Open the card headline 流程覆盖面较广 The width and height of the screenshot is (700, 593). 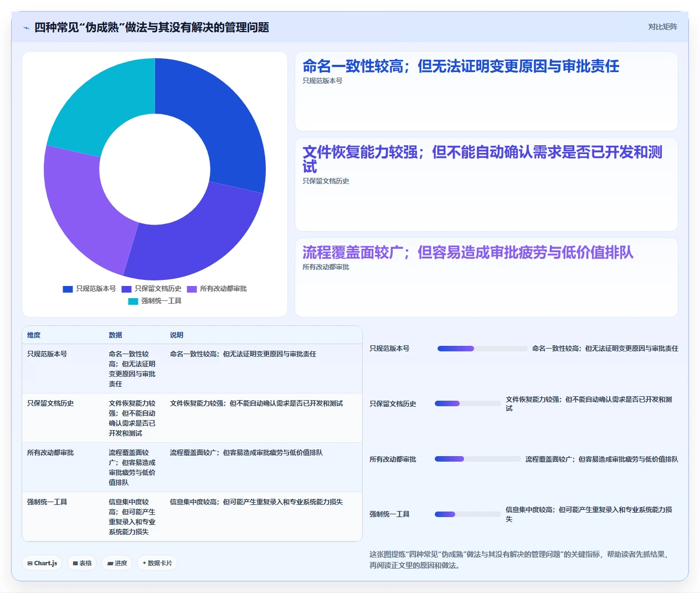click(x=468, y=253)
